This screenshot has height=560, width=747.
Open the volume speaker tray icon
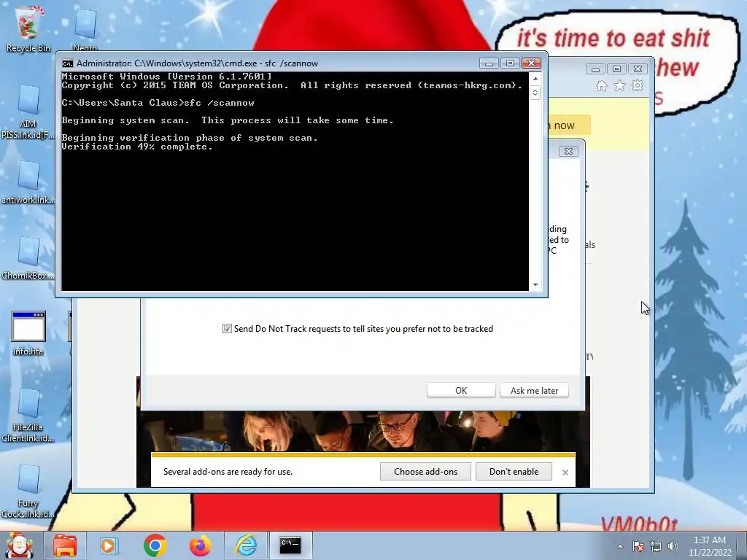tap(673, 546)
